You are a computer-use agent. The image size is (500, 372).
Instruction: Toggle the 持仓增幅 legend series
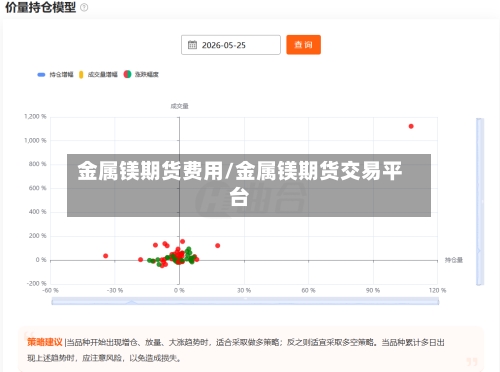(x=55, y=74)
